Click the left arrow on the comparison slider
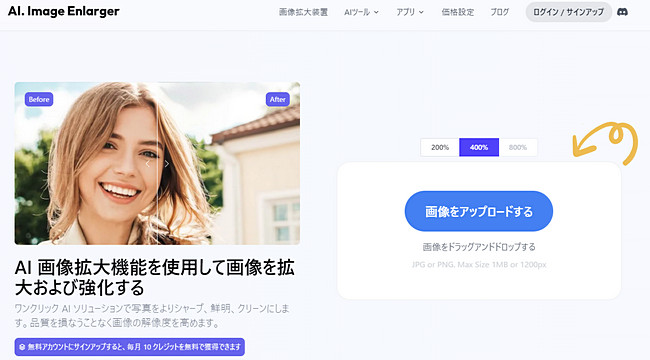The image size is (650, 360). pos(148,164)
